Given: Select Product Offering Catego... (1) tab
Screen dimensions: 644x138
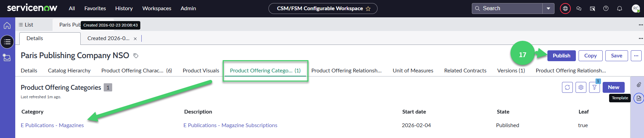Looking at the screenshot, I should coord(265,71).
